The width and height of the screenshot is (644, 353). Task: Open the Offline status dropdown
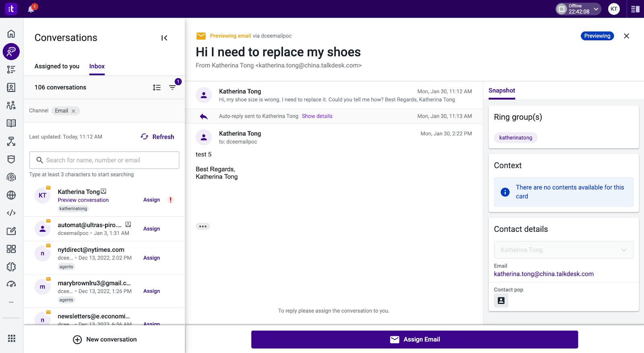(x=579, y=9)
